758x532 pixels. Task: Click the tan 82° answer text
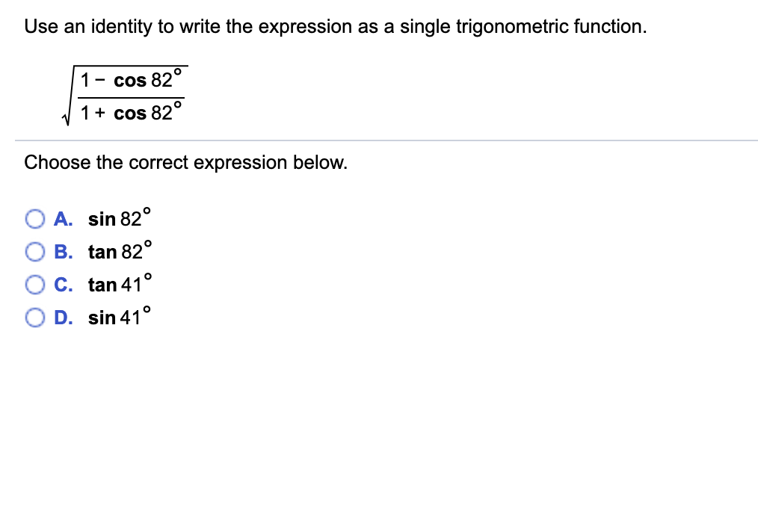tap(118, 252)
